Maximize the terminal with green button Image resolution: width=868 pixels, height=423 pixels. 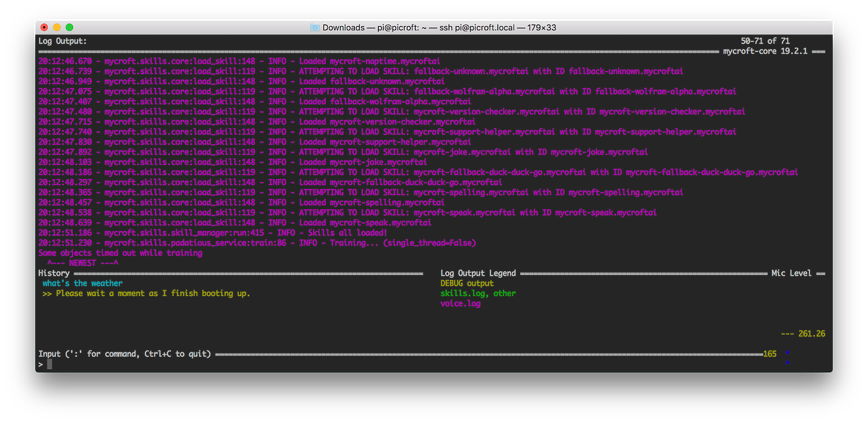click(x=69, y=27)
